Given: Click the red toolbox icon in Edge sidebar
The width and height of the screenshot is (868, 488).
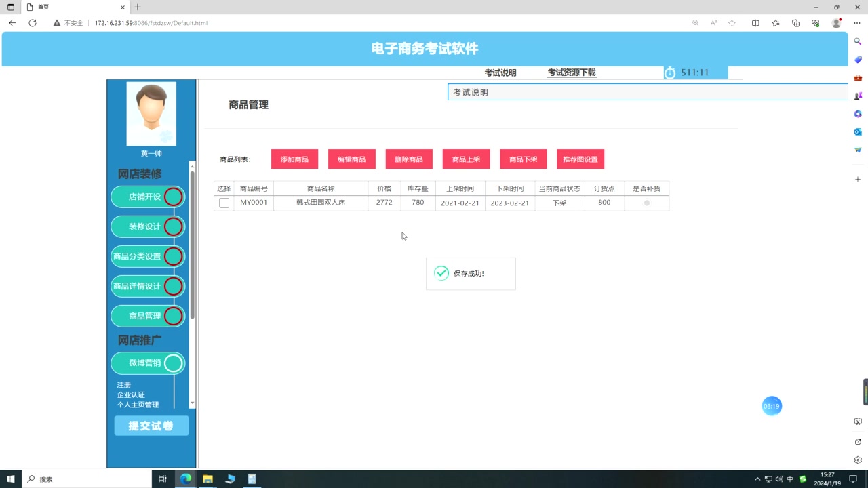Looking at the screenshot, I should pyautogui.click(x=857, y=77).
